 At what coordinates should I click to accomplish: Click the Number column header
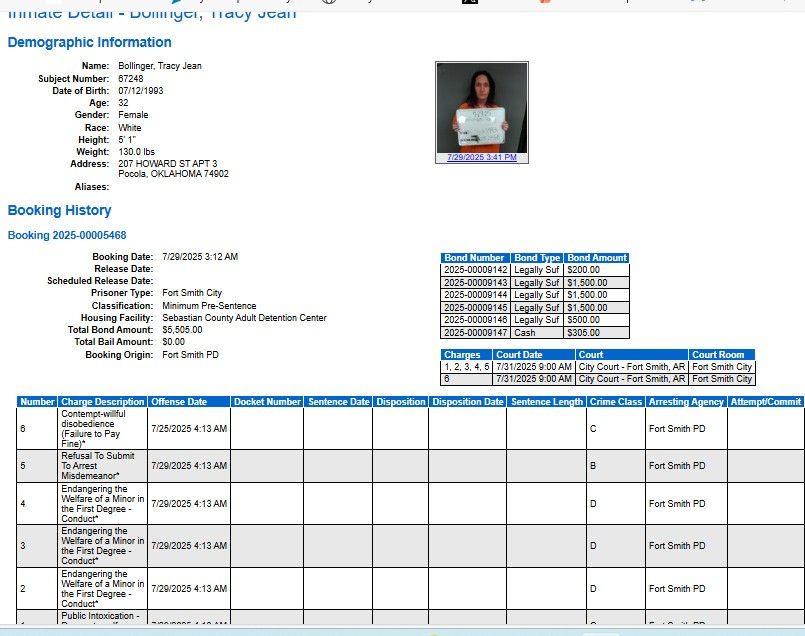pos(37,402)
